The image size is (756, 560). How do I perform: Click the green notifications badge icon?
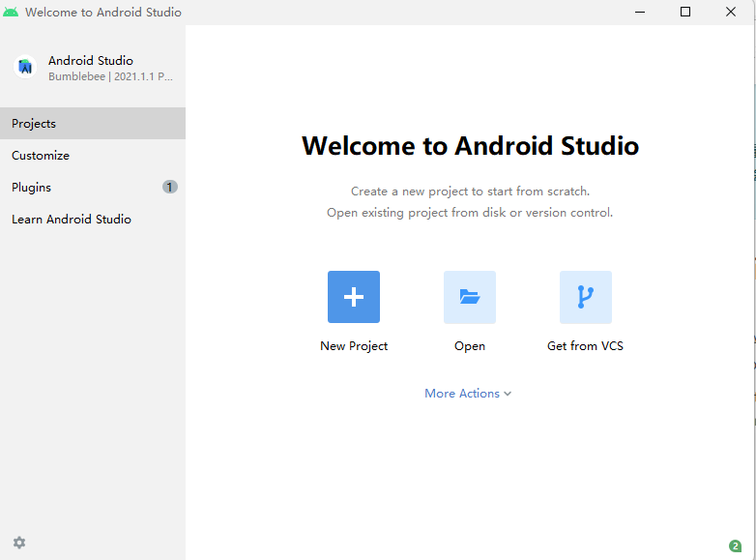(x=735, y=546)
